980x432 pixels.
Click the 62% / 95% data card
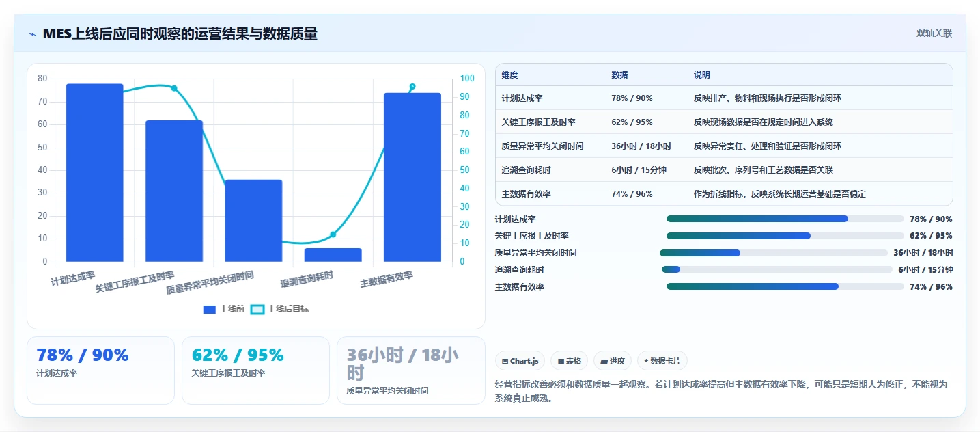(255, 370)
